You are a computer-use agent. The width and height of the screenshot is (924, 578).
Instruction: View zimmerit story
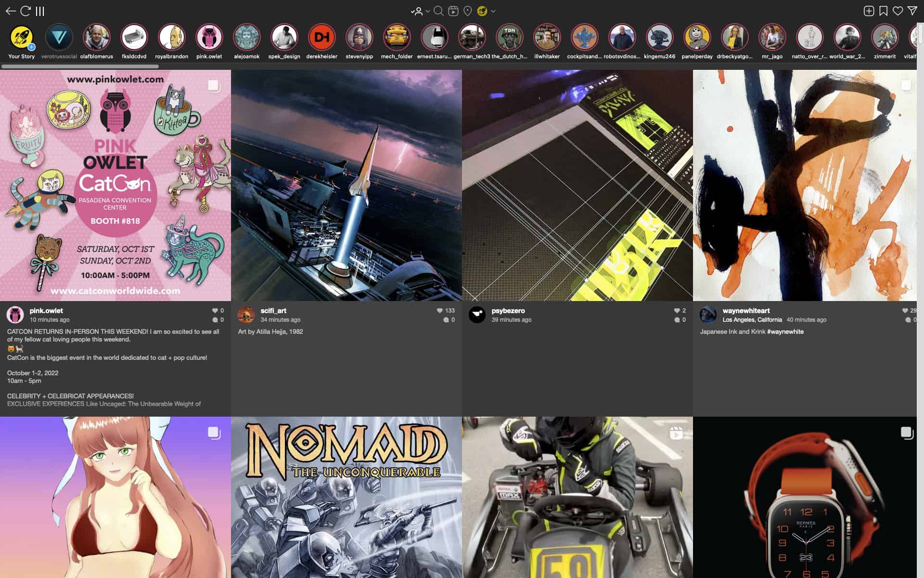(x=885, y=38)
